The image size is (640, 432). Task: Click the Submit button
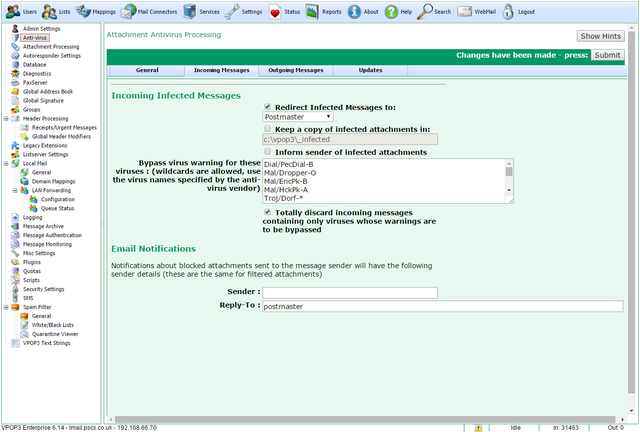tap(607, 55)
